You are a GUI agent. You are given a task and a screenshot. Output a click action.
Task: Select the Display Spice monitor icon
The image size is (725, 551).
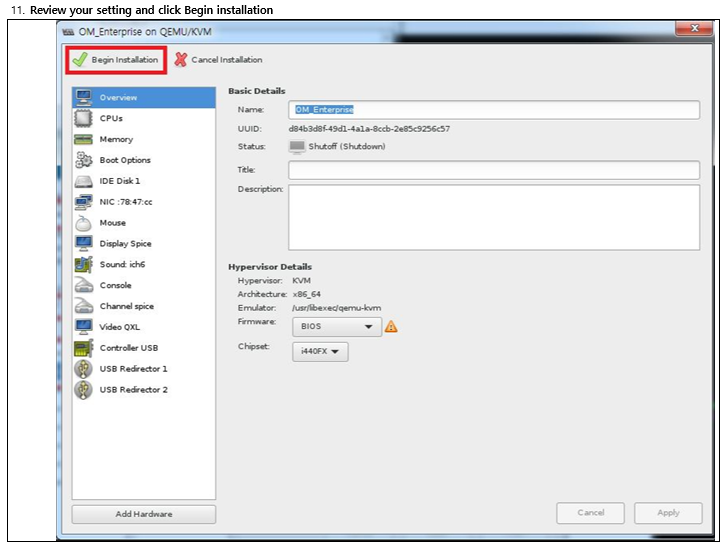84,243
